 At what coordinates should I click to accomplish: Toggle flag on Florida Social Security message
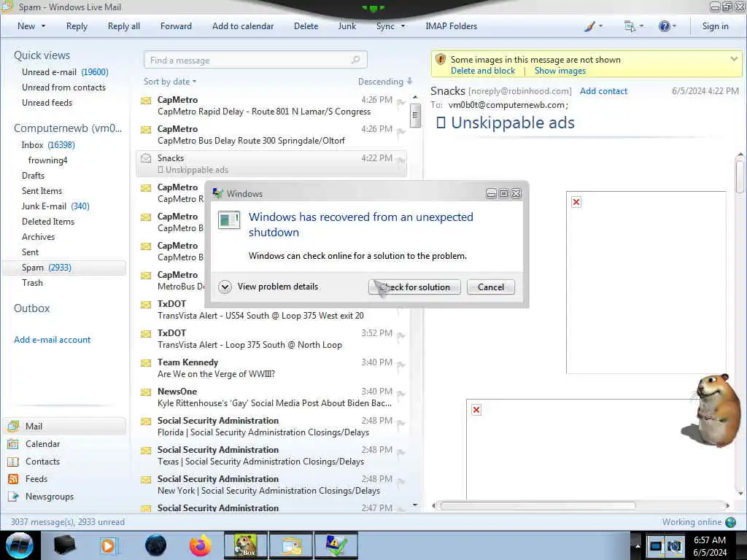(x=400, y=424)
